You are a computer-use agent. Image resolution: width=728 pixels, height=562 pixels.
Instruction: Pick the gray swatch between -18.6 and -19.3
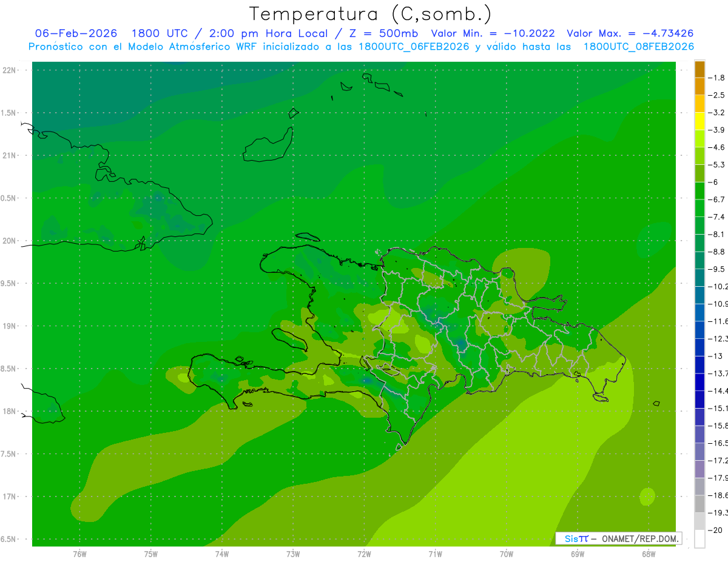coord(699,504)
